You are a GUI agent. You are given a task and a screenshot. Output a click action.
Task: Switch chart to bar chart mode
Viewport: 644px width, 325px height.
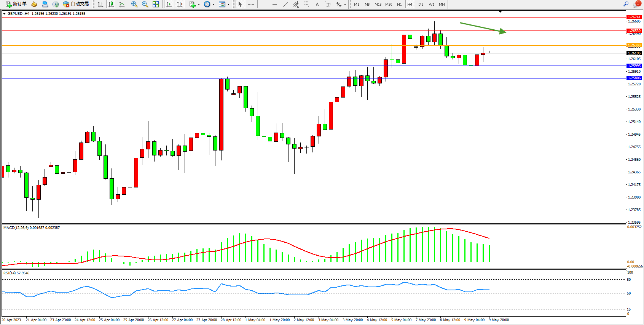point(100,4)
